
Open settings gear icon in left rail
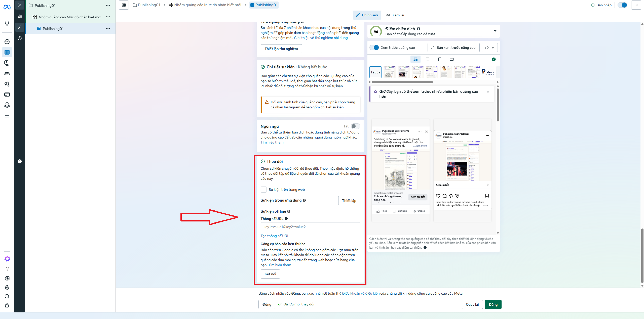click(7, 287)
